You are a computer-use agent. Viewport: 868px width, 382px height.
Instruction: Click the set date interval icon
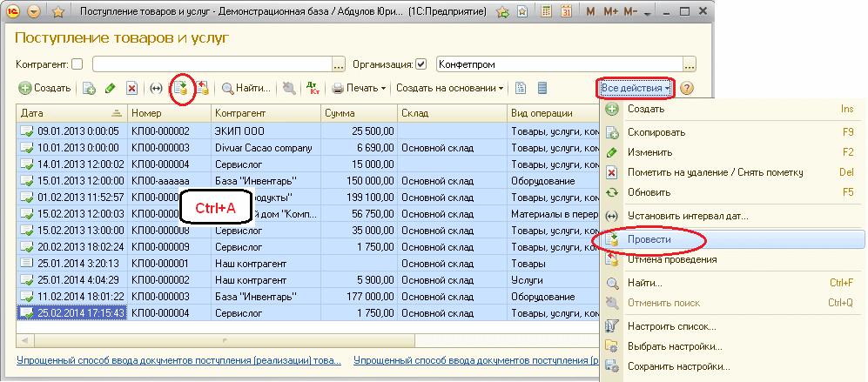click(x=157, y=88)
